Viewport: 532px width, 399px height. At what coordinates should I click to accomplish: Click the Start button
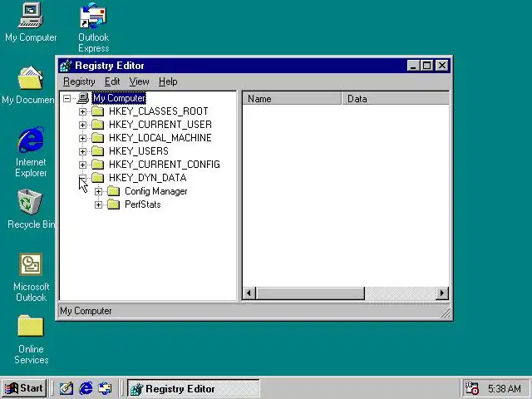(24, 388)
